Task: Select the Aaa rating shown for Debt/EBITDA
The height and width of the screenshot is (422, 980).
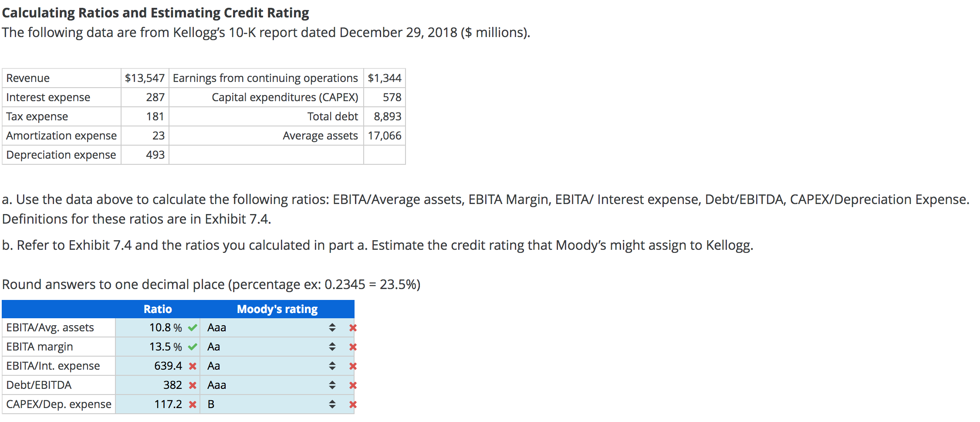Action: [216, 385]
